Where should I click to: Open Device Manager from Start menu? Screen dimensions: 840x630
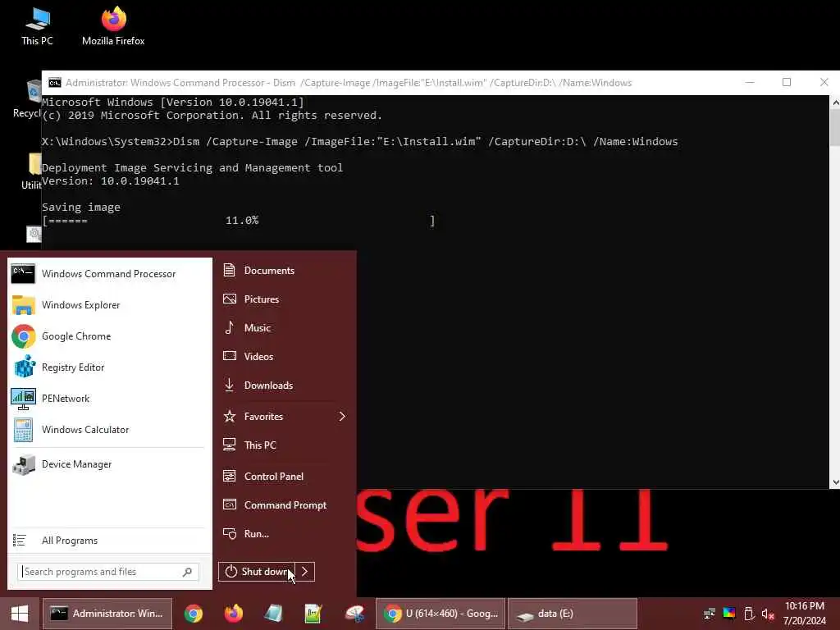click(109, 464)
